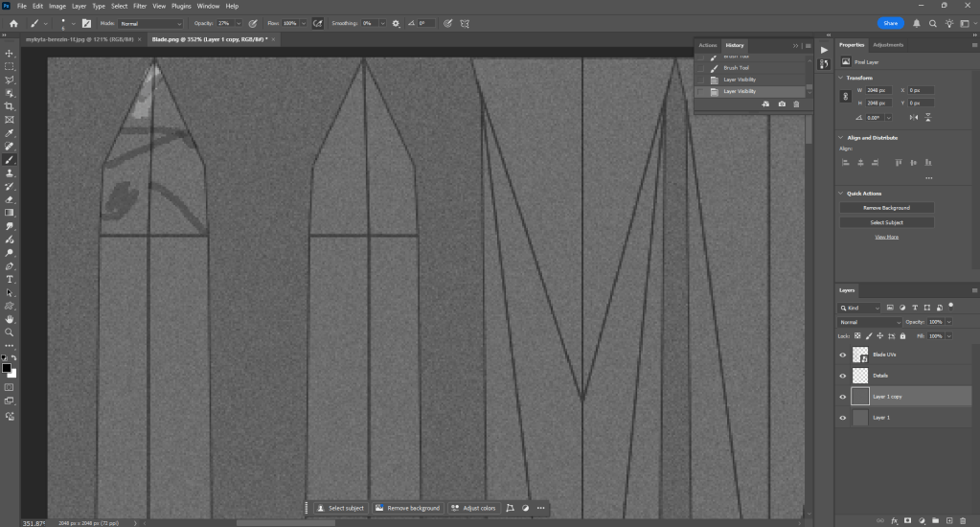The width and height of the screenshot is (980, 527).
Task: Click the foreground color swatch
Action: point(6,368)
